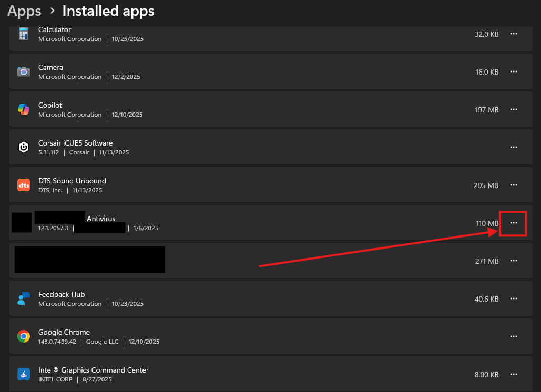The image size is (541, 392).
Task: Click the Calculator app icon
Action: 24,34
